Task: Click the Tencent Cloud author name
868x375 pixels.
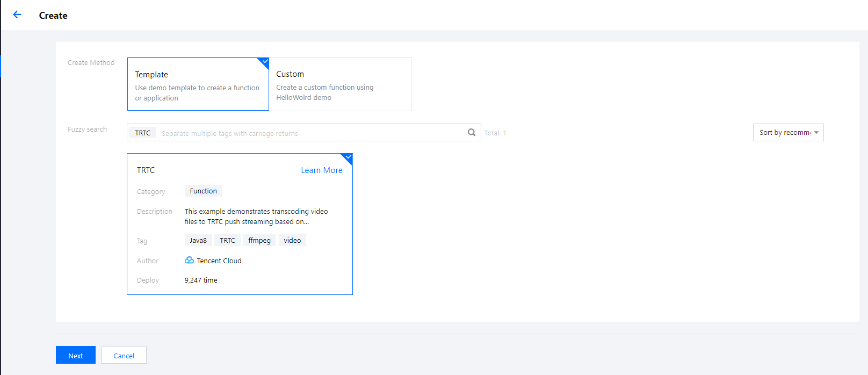Action: (x=219, y=261)
